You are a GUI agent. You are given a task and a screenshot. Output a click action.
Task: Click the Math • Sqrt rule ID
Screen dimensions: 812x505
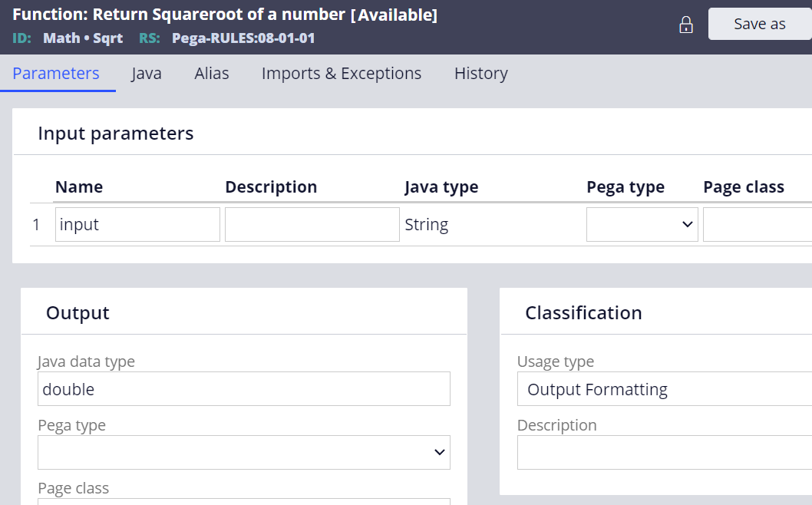point(83,38)
